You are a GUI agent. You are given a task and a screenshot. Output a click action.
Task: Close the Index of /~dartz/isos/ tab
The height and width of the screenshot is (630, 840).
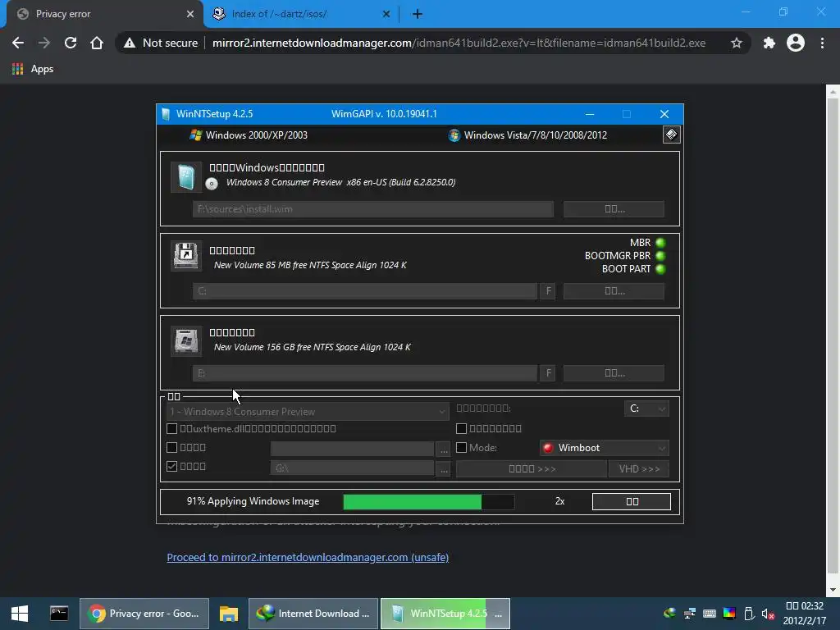click(386, 14)
